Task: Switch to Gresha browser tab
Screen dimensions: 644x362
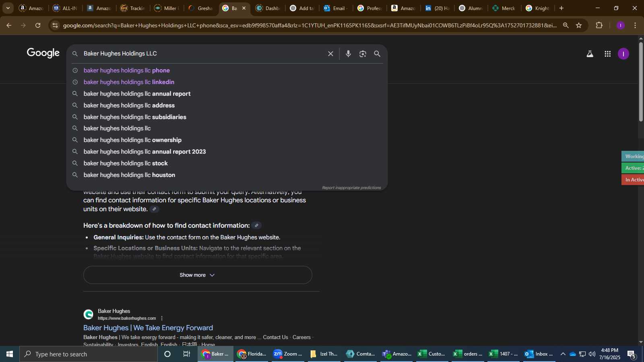Action: pyautogui.click(x=200, y=8)
